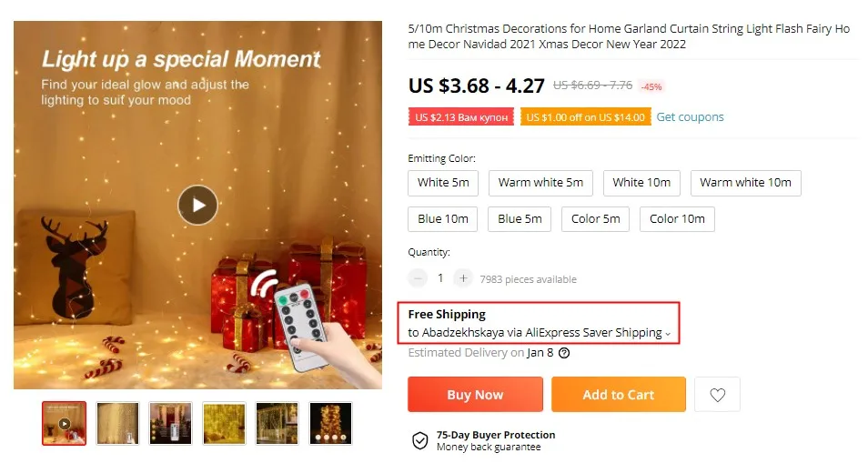
Task: Click the buyer protection shield icon
Action: (x=420, y=441)
